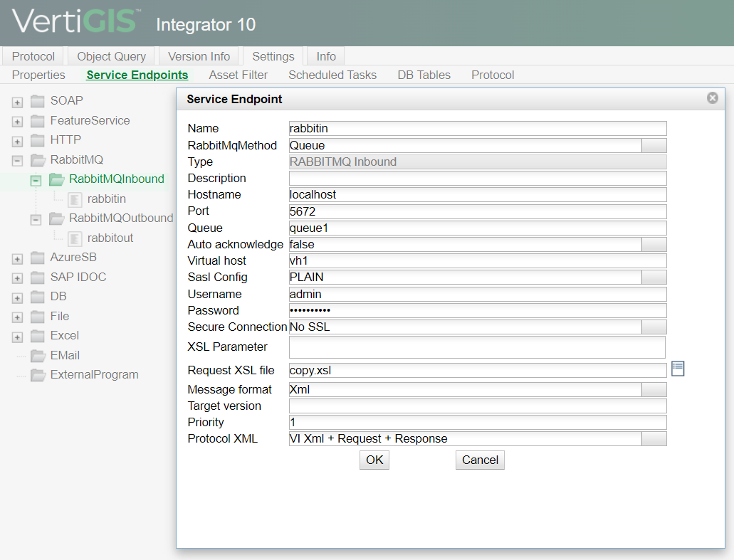Open the DB Tables sub-tab

coord(424,75)
